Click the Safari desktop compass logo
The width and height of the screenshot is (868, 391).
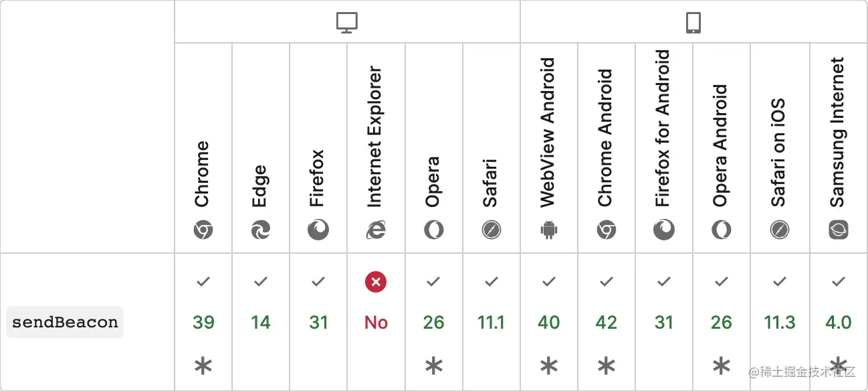pyautogui.click(x=491, y=230)
